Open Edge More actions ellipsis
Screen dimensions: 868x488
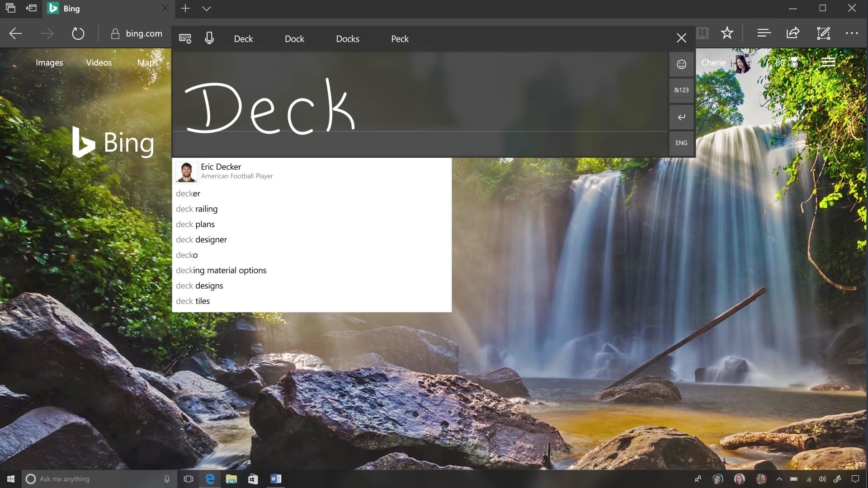tap(852, 33)
